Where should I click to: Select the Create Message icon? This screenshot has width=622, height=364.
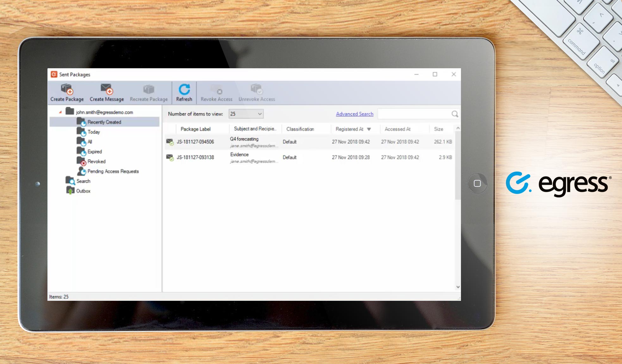coord(106,92)
